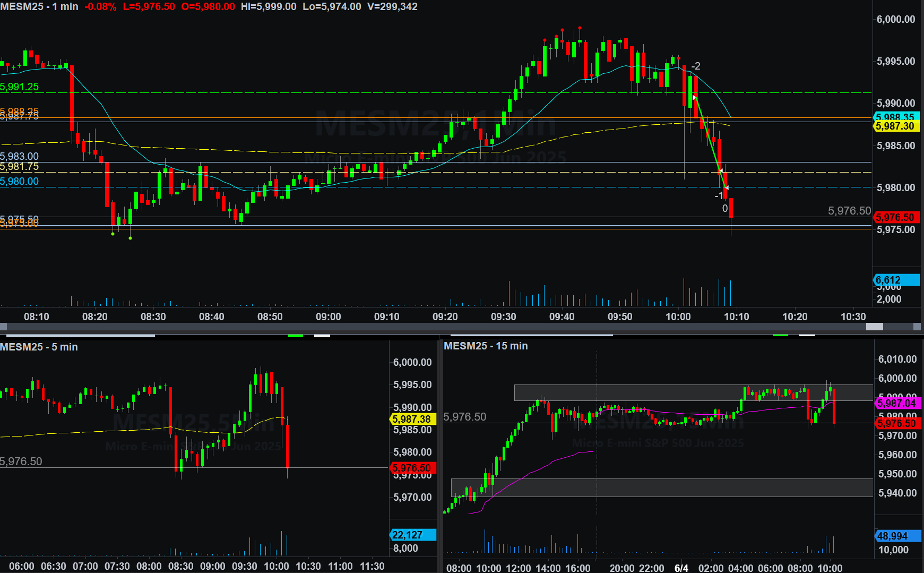Click the left arrow of the 1-min chart scrollbar
Viewport: 924px width, 573px height.
pos(3,327)
